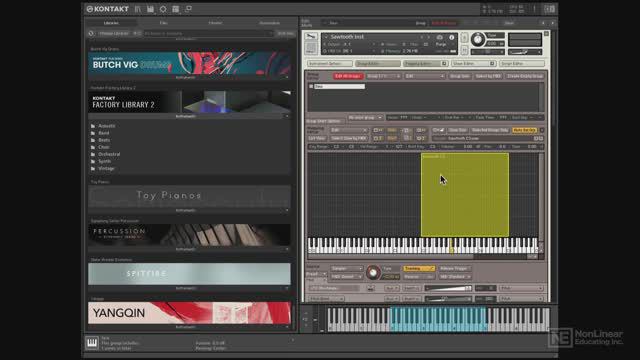640x360 pixels.
Task: Click the Instr Nav button
Action: 286,33
